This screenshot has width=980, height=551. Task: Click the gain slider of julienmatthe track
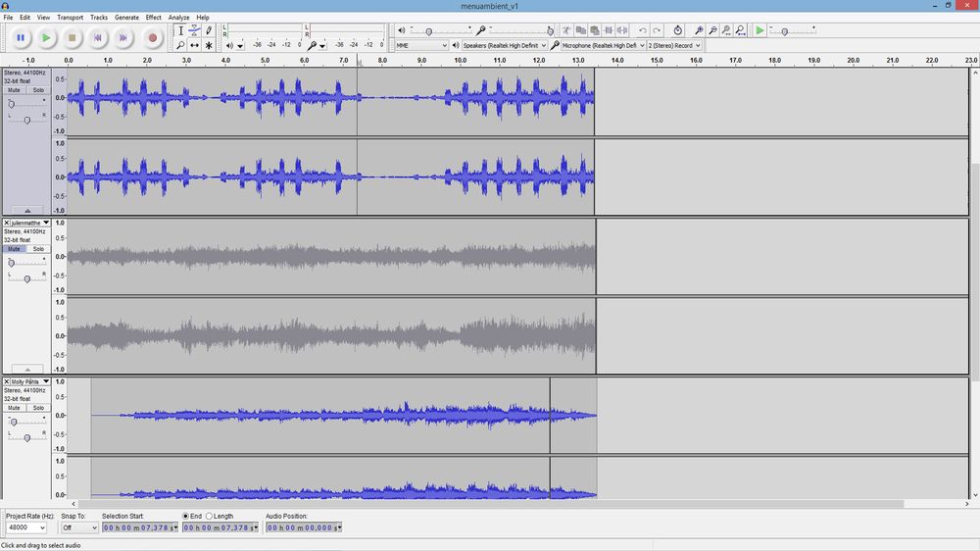[26, 263]
